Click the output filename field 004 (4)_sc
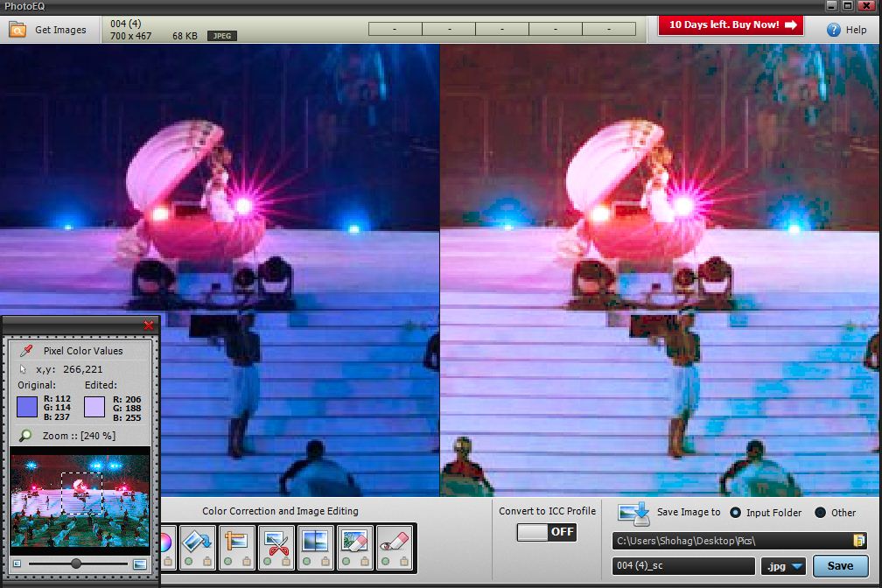 [x=682, y=566]
